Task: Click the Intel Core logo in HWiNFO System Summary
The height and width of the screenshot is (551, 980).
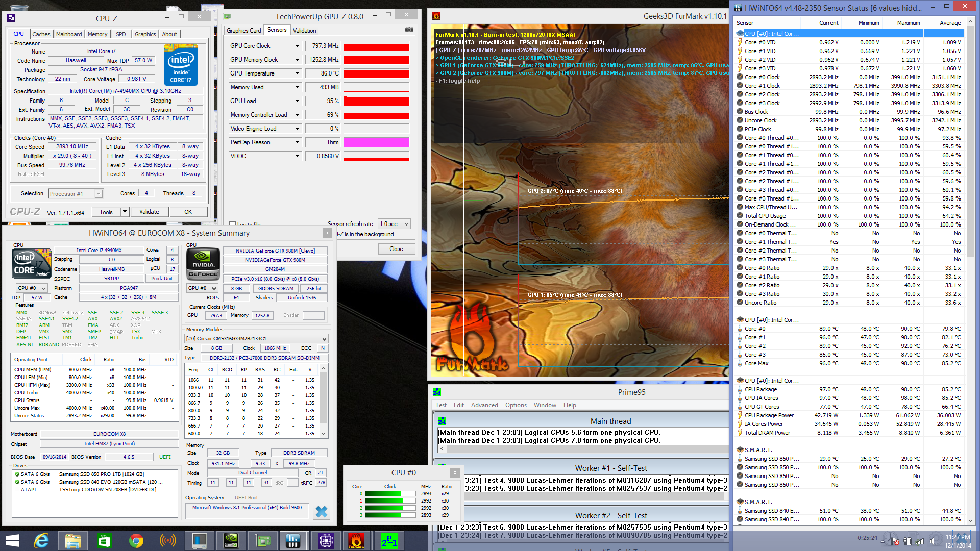Action: click(x=32, y=263)
